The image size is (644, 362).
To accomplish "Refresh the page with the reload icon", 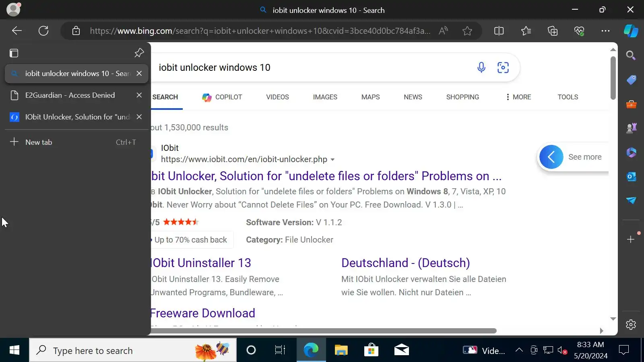I will [43, 31].
